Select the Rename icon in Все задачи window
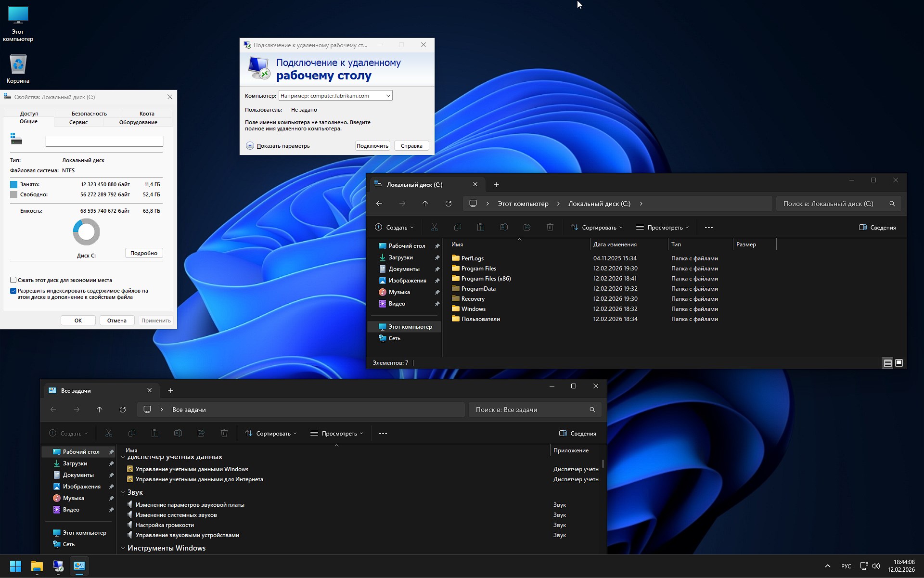Image resolution: width=924 pixels, height=578 pixels. click(178, 433)
